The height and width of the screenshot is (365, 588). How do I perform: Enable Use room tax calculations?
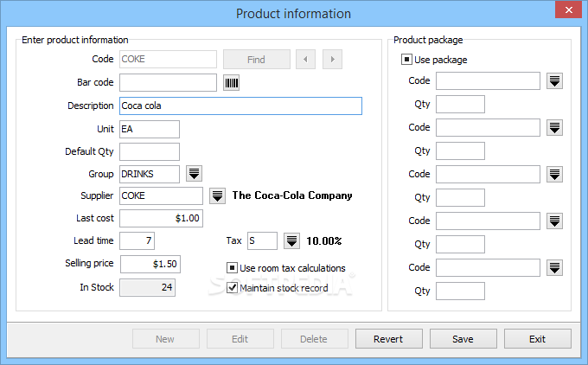(x=232, y=268)
